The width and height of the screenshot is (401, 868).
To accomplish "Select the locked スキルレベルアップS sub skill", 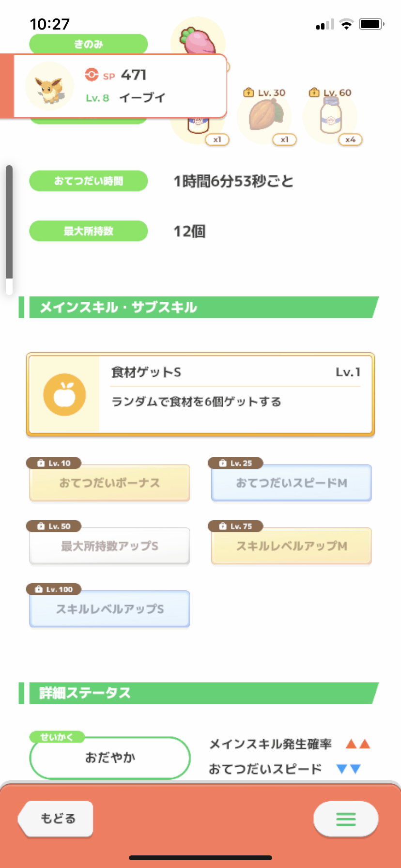I will point(109,609).
